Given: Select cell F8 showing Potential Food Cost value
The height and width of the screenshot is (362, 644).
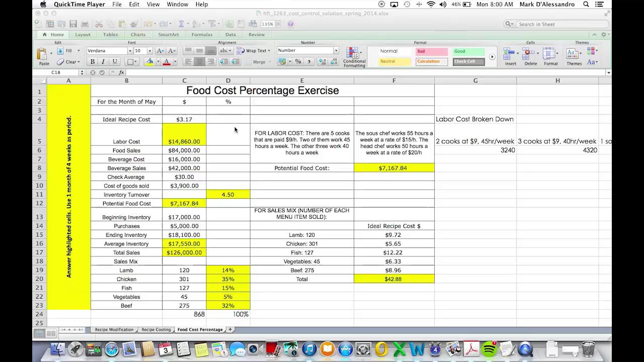Looking at the screenshot, I should [394, 168].
